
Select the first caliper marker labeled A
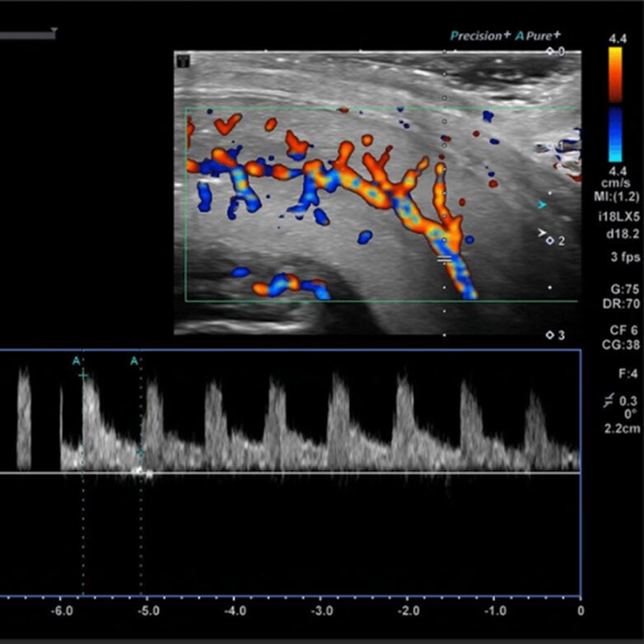(x=77, y=361)
